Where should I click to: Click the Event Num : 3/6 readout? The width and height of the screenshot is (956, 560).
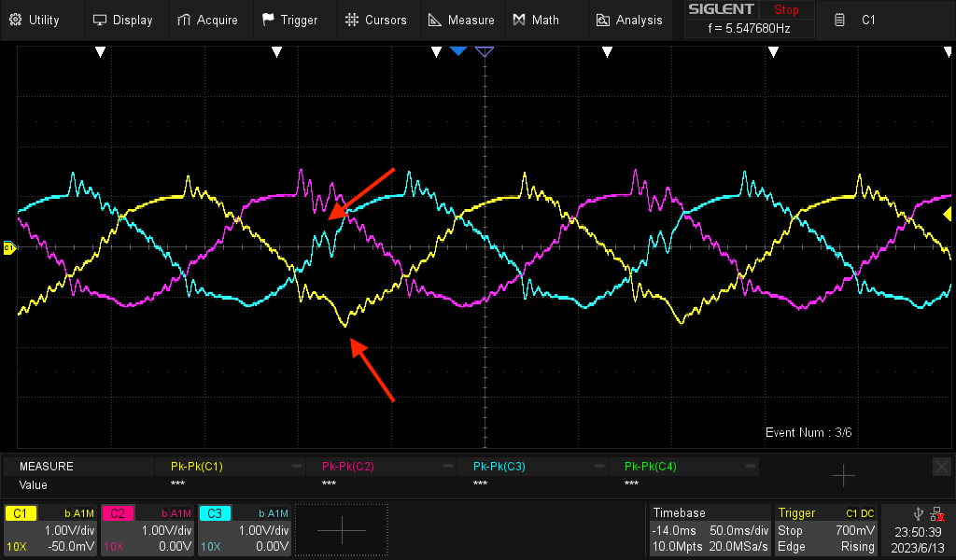[x=808, y=432]
